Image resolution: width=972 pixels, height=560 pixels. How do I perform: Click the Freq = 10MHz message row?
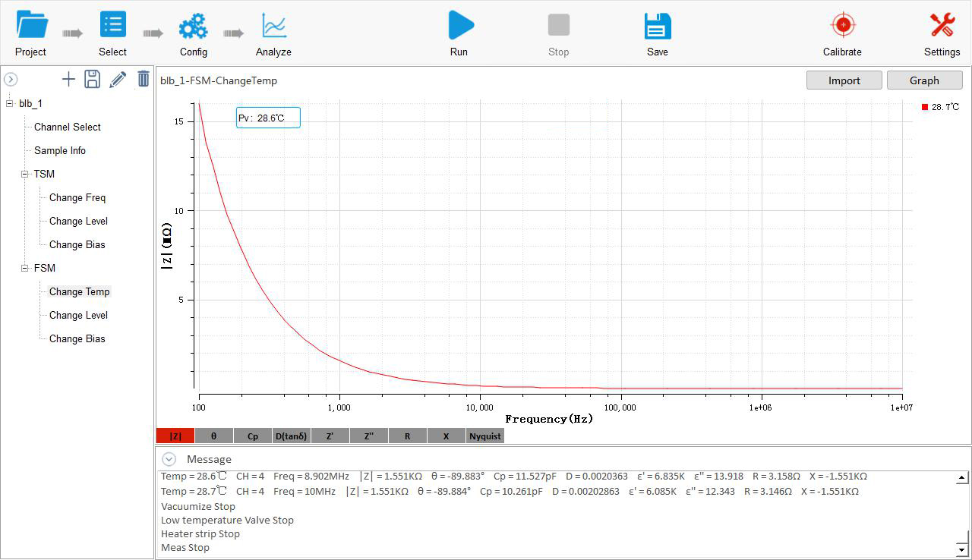(x=510, y=491)
